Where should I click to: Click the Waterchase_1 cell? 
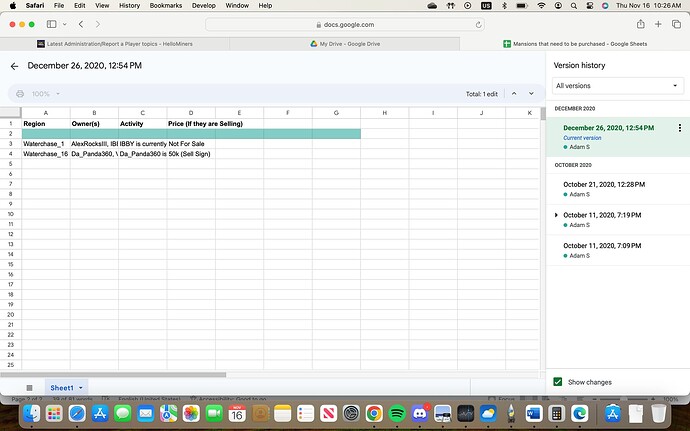[46, 144]
